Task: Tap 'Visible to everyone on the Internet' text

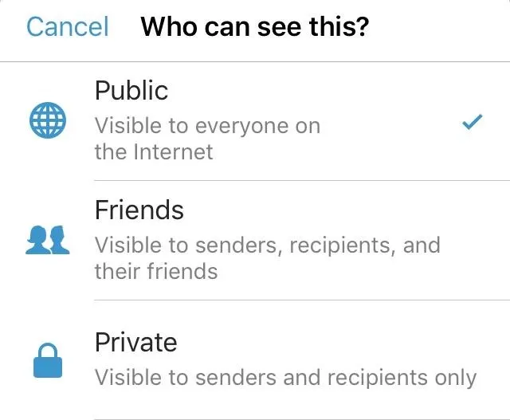Action: pos(207,139)
